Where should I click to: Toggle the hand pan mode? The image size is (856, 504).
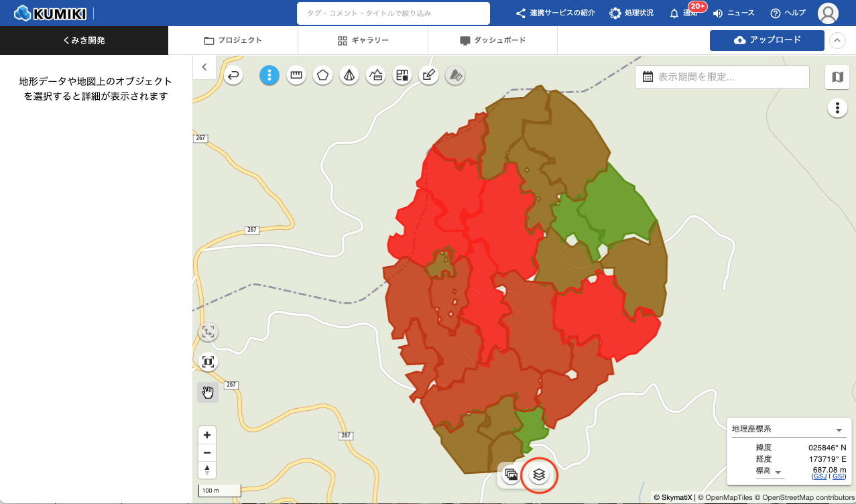(208, 393)
